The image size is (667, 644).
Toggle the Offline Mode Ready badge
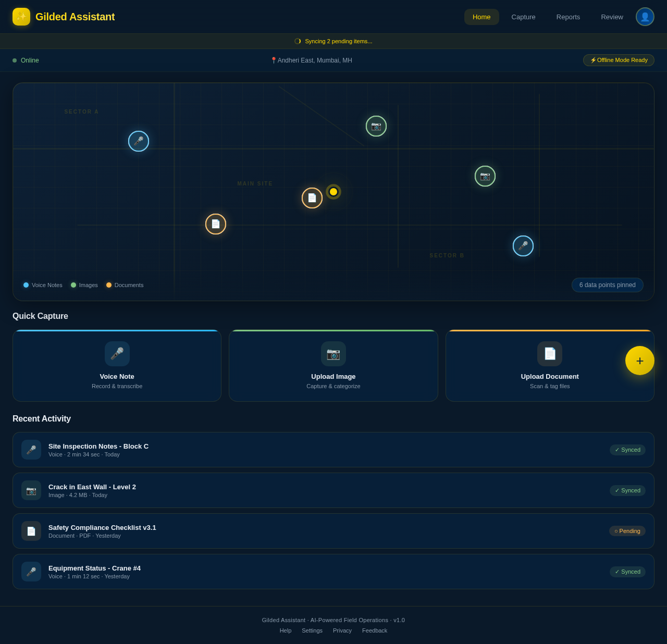click(x=619, y=60)
